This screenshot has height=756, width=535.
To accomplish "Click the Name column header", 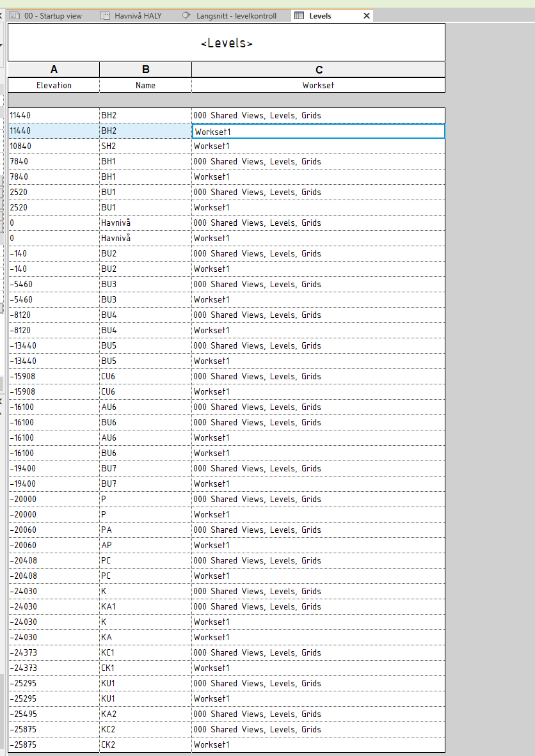I will point(145,85).
